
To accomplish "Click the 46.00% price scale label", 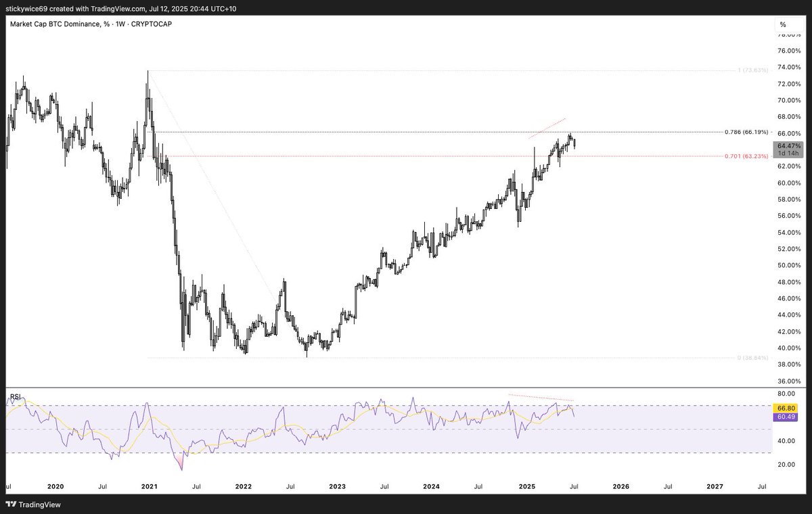I will tap(788, 298).
